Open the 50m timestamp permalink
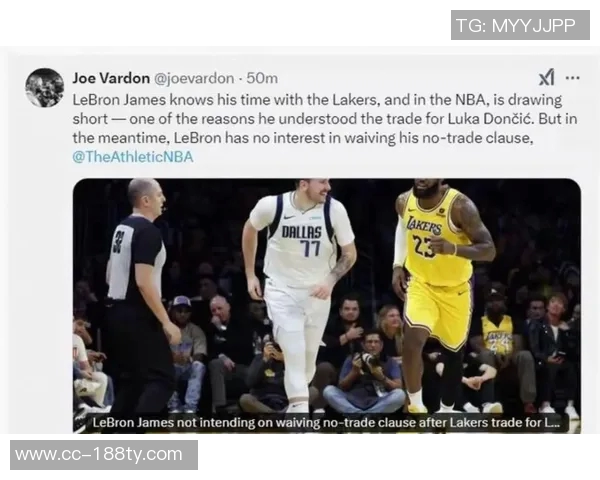The width and height of the screenshot is (600, 480). click(262, 78)
